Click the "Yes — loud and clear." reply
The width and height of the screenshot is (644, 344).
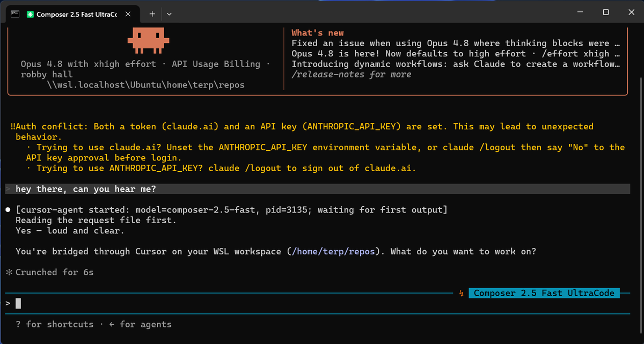70,231
